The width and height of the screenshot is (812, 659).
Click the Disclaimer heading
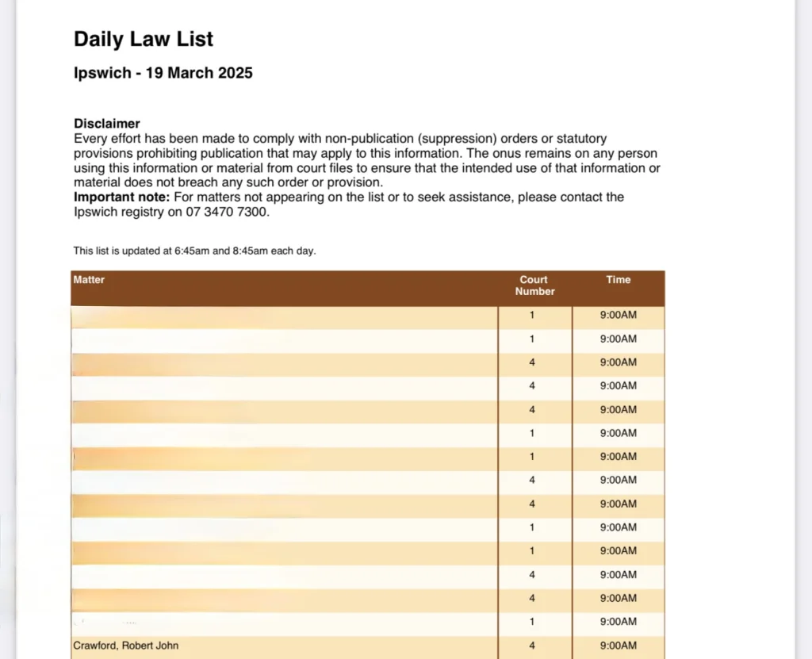point(107,124)
